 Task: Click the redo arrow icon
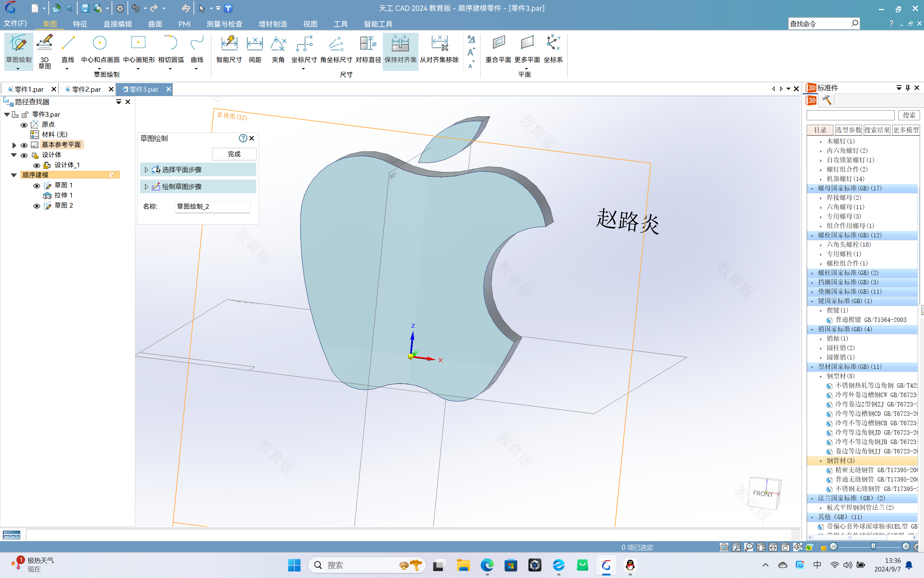pyautogui.click(x=153, y=8)
